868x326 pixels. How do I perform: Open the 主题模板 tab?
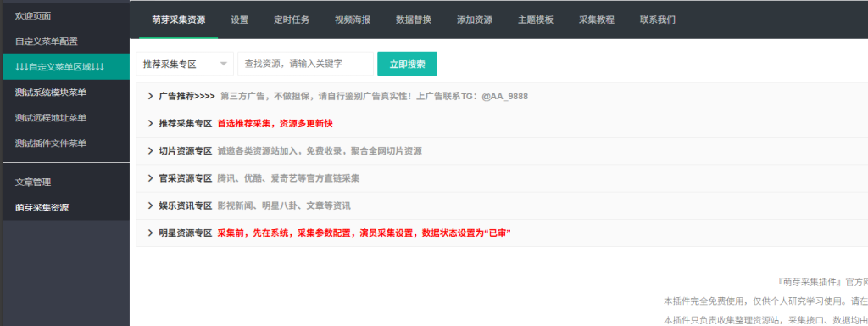tap(536, 20)
